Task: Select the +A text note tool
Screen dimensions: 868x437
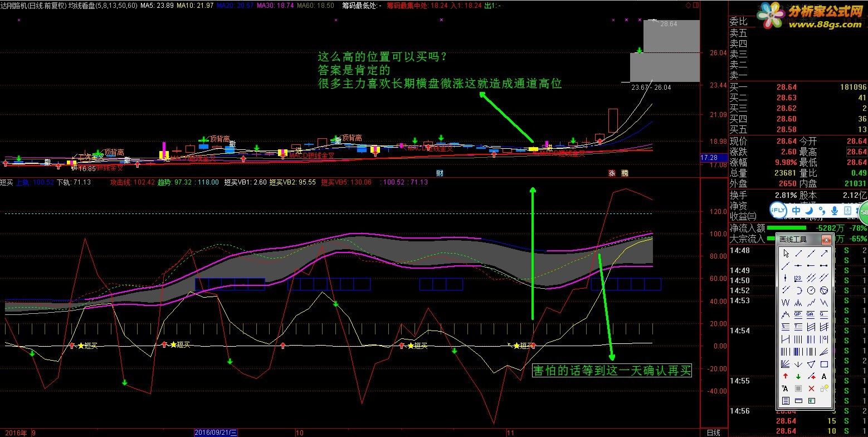Action: coord(786,389)
